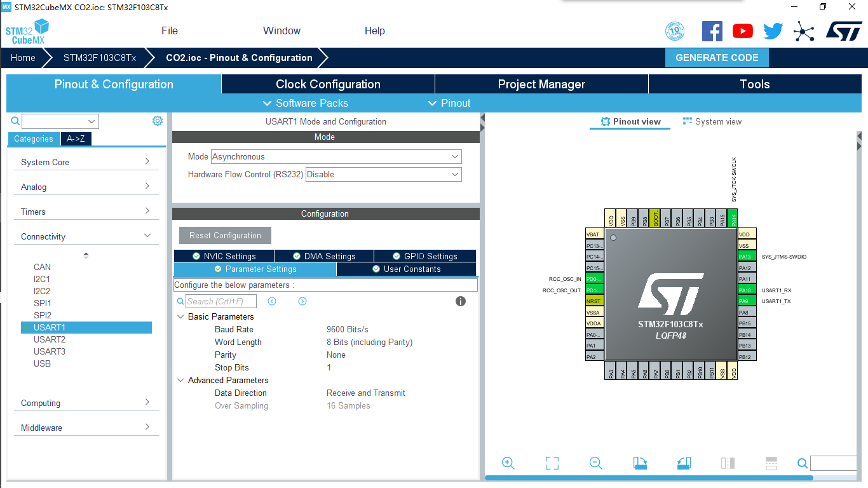This screenshot has height=488, width=868.
Task: Go to Home breadcrumb
Action: pyautogui.click(x=23, y=57)
